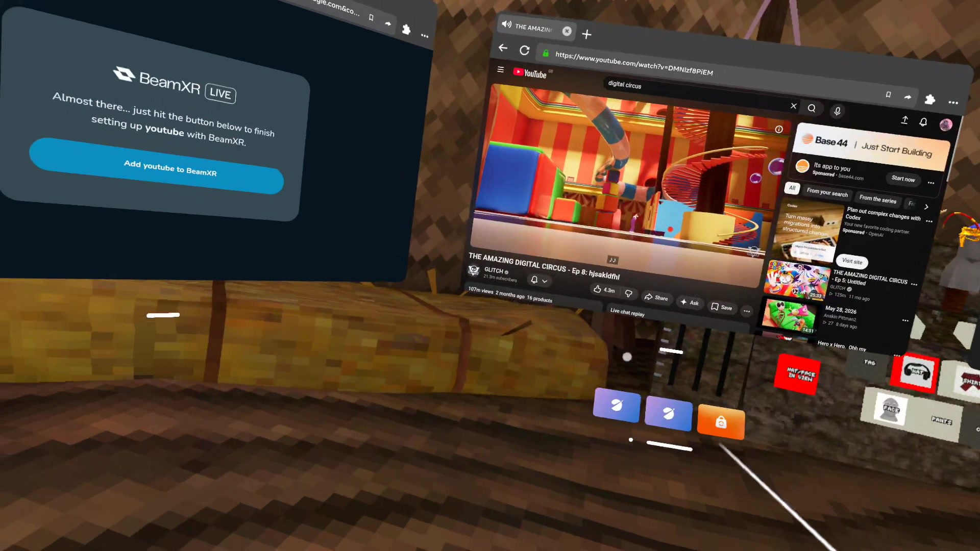Open BeamXR browser window's three-dot menu
980x551 pixels.
425,36
